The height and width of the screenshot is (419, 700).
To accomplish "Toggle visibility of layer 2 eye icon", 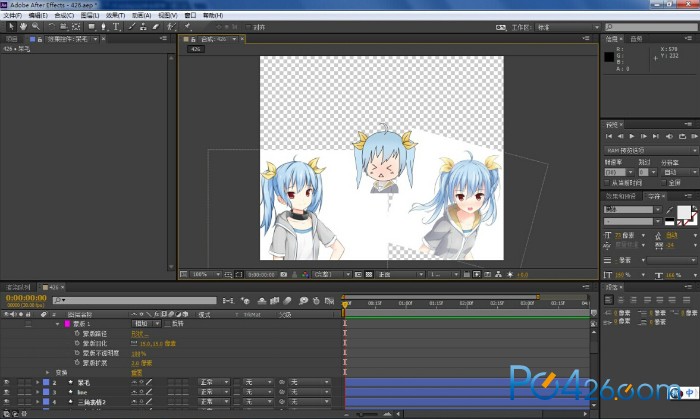I will tap(6, 382).
